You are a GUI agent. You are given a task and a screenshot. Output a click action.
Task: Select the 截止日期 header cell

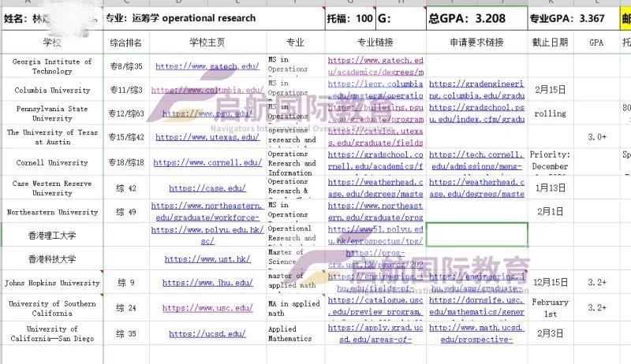tap(551, 43)
